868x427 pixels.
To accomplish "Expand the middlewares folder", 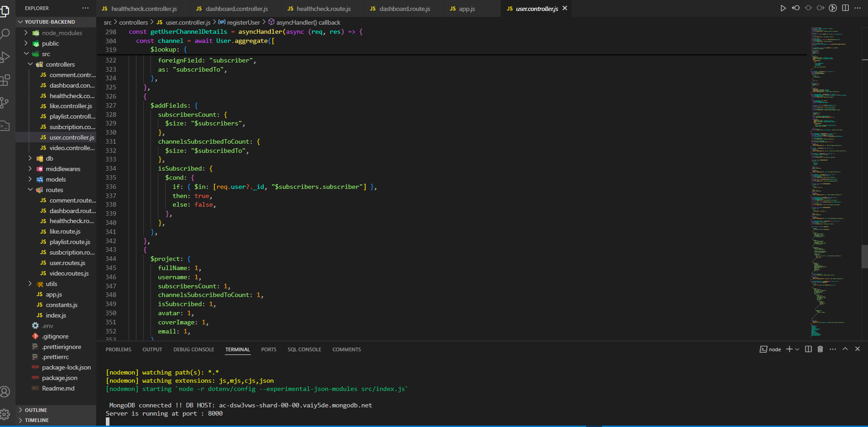I will click(56, 169).
